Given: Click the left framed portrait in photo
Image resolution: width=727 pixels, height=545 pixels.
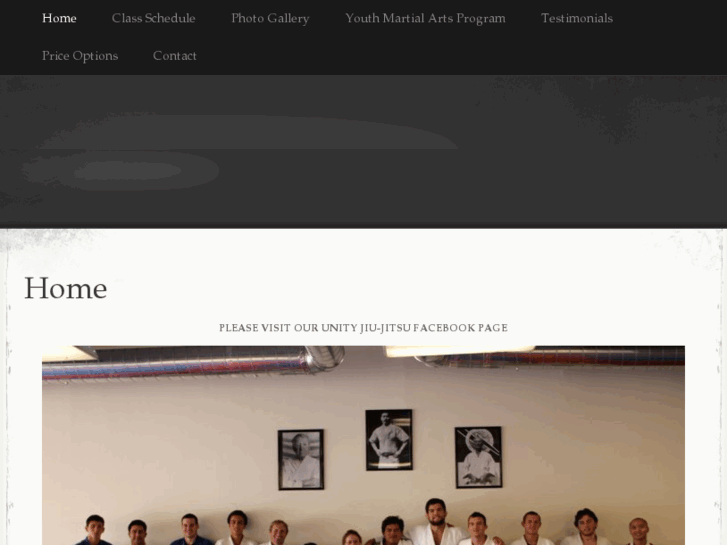Looking at the screenshot, I should click(x=301, y=460).
